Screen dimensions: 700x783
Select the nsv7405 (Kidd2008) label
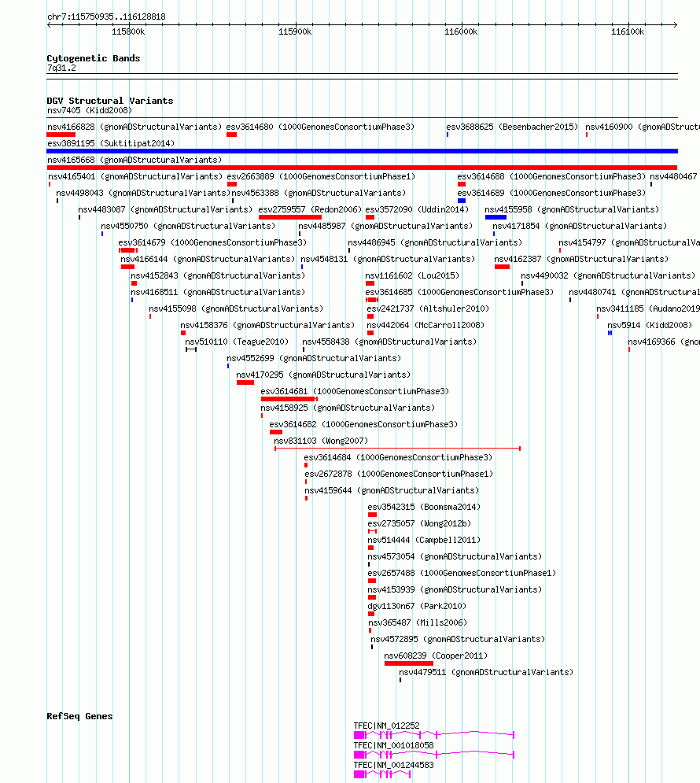pyautogui.click(x=90, y=110)
